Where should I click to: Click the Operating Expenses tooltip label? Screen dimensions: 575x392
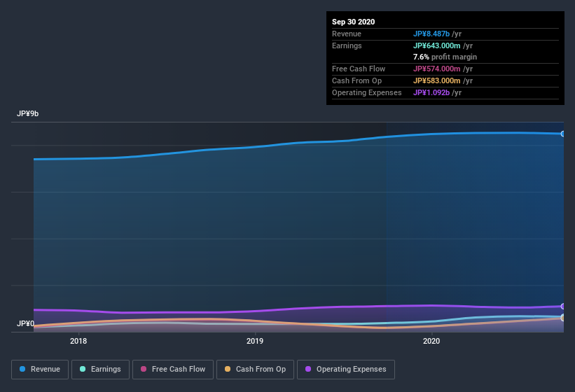pyautogui.click(x=367, y=92)
